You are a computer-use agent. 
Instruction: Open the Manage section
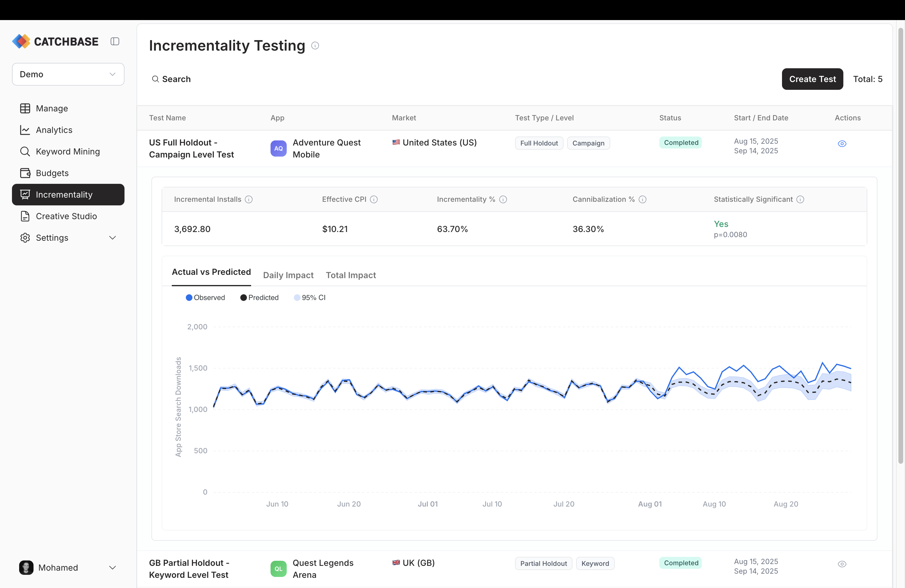[52, 108]
